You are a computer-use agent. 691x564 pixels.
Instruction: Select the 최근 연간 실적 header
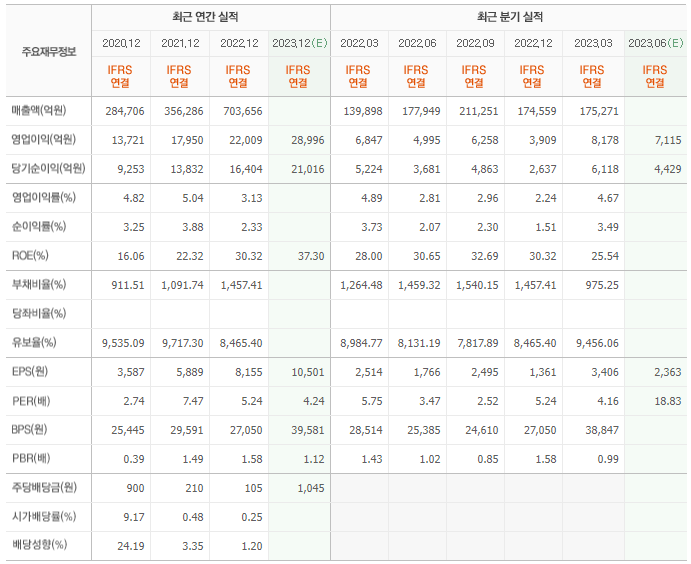(x=205, y=17)
